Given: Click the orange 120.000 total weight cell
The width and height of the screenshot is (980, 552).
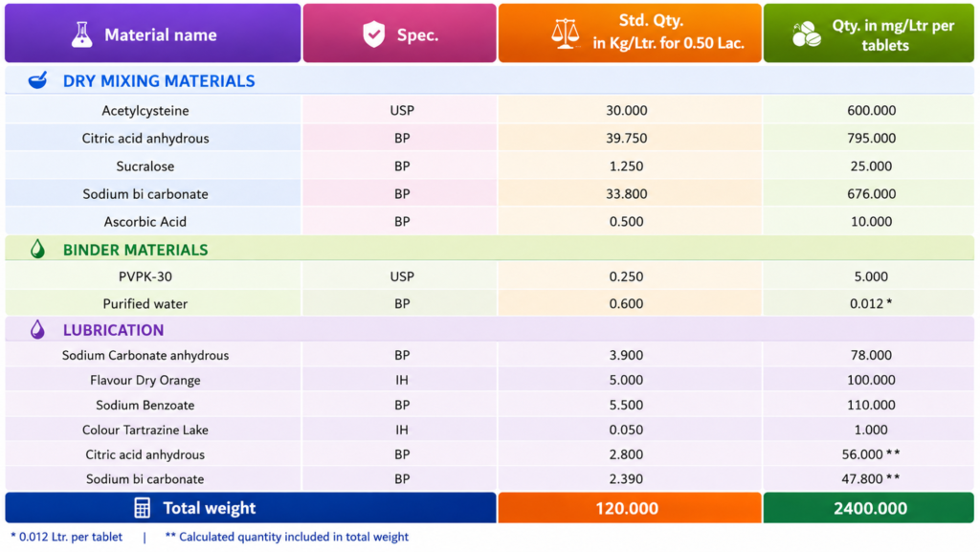Looking at the screenshot, I should [630, 508].
